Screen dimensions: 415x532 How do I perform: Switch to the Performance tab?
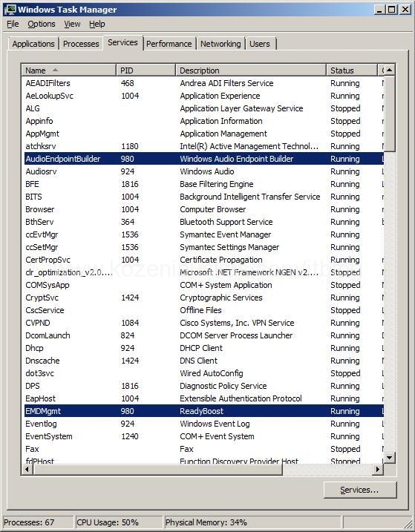click(x=169, y=44)
